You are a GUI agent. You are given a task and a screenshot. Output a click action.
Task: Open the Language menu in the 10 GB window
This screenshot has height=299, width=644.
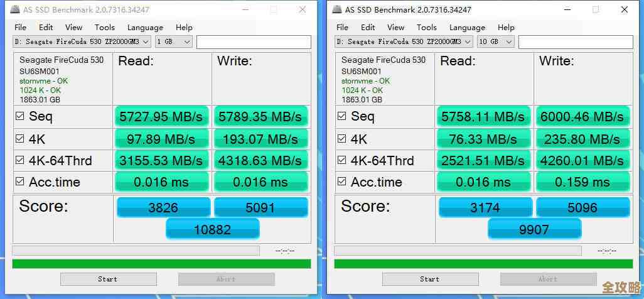point(467,27)
